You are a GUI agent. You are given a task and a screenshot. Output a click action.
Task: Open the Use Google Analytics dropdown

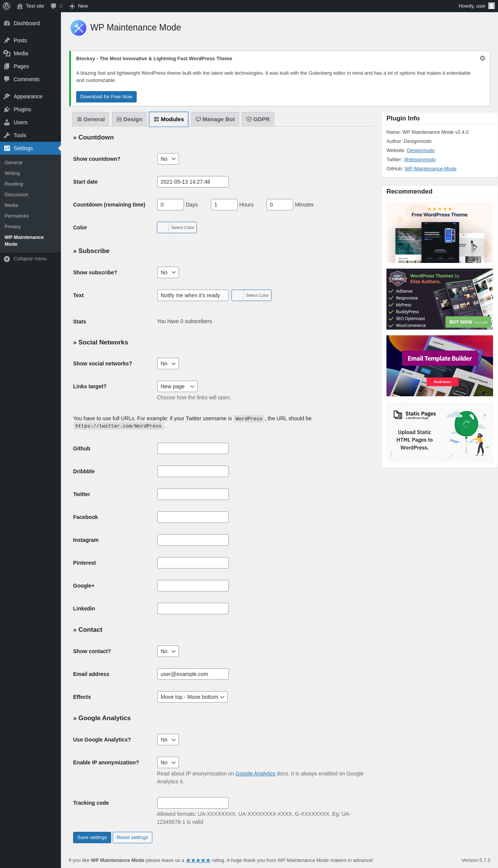point(168,740)
